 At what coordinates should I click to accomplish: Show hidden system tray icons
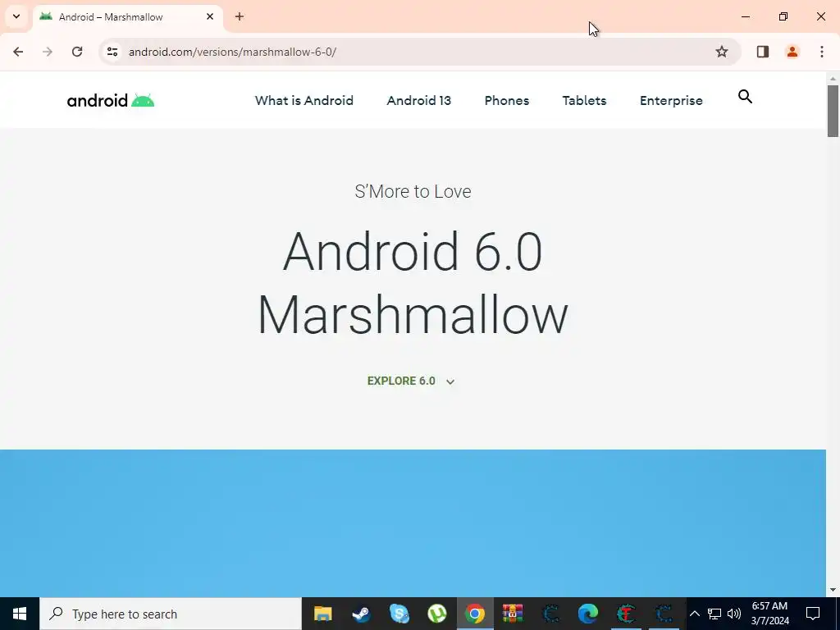point(694,614)
